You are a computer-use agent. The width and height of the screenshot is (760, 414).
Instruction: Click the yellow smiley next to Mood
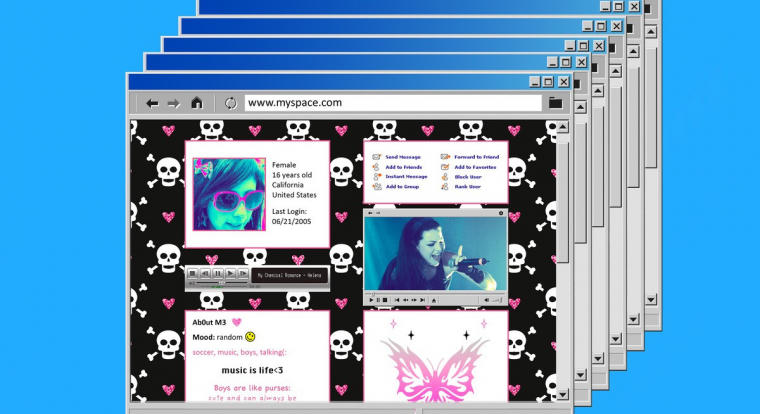(x=250, y=336)
